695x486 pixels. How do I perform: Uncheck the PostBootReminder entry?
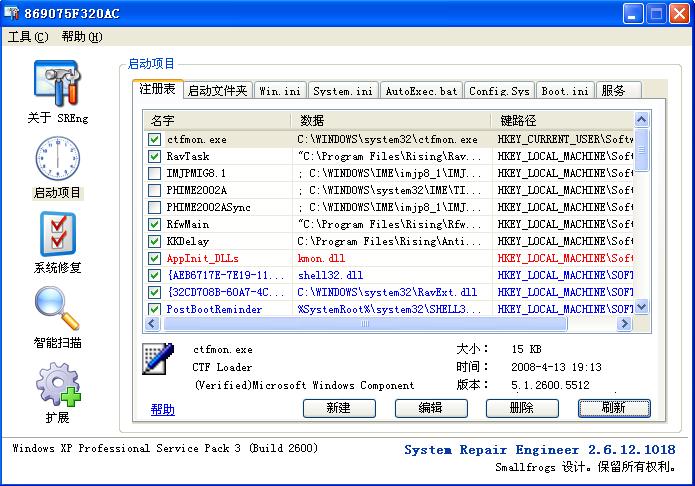point(154,309)
